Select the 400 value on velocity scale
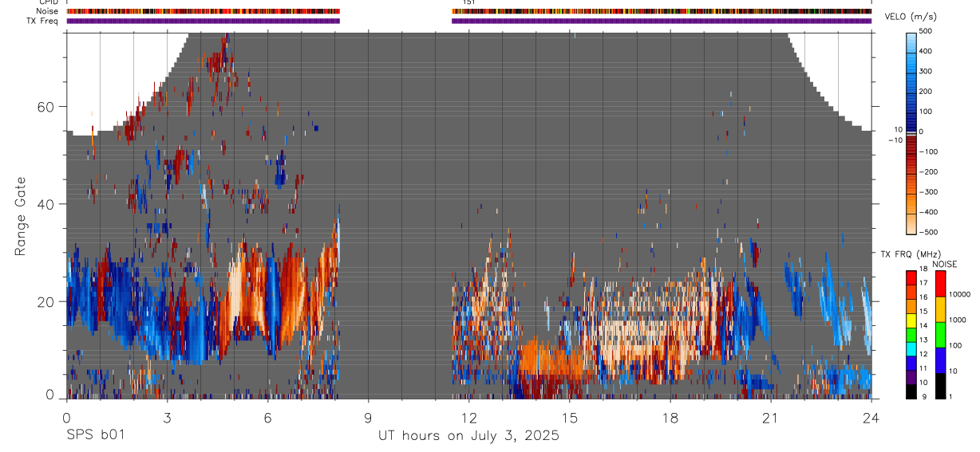The width and height of the screenshot is (980, 452). tap(927, 51)
